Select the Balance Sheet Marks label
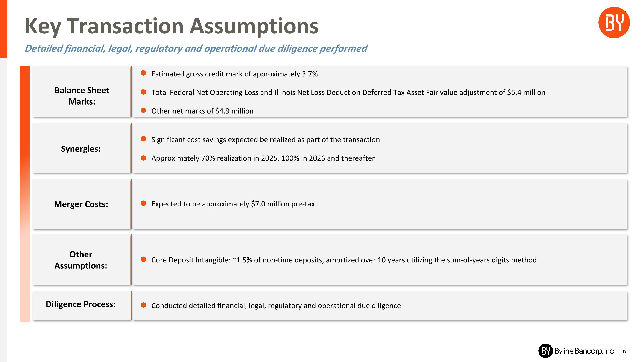This screenshot has height=362, width=644. pos(82,96)
